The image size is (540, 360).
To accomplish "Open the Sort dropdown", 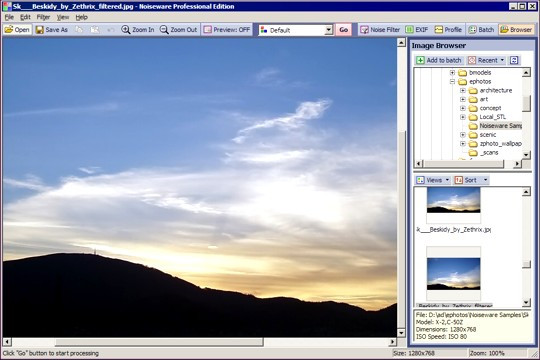I will 471,180.
